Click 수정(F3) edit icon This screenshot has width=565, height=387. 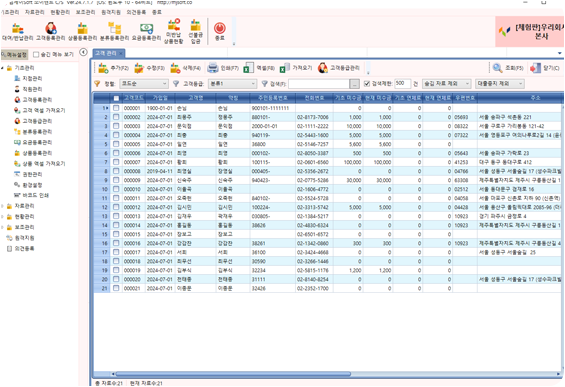click(149, 68)
